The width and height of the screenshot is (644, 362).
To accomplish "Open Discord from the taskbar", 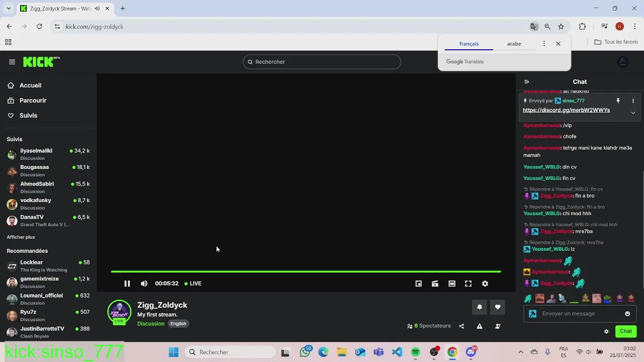I will click(x=471, y=352).
